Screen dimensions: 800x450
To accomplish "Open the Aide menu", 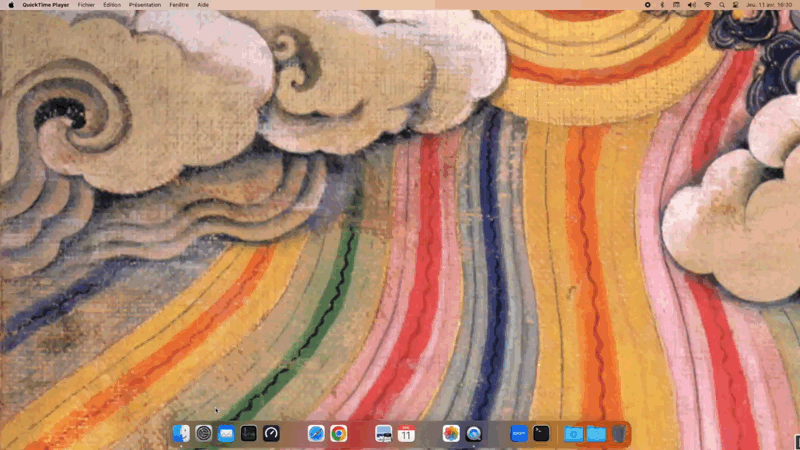I will point(203,5).
